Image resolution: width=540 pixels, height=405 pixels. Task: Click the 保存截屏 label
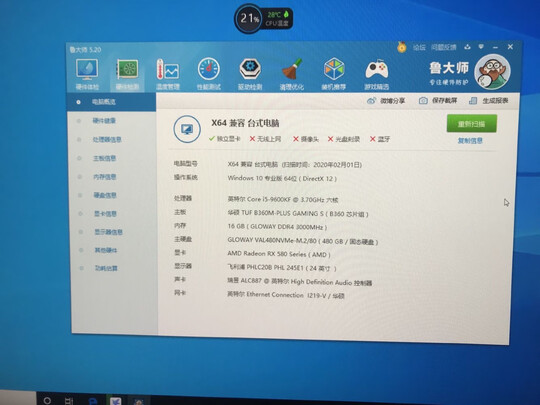444,101
